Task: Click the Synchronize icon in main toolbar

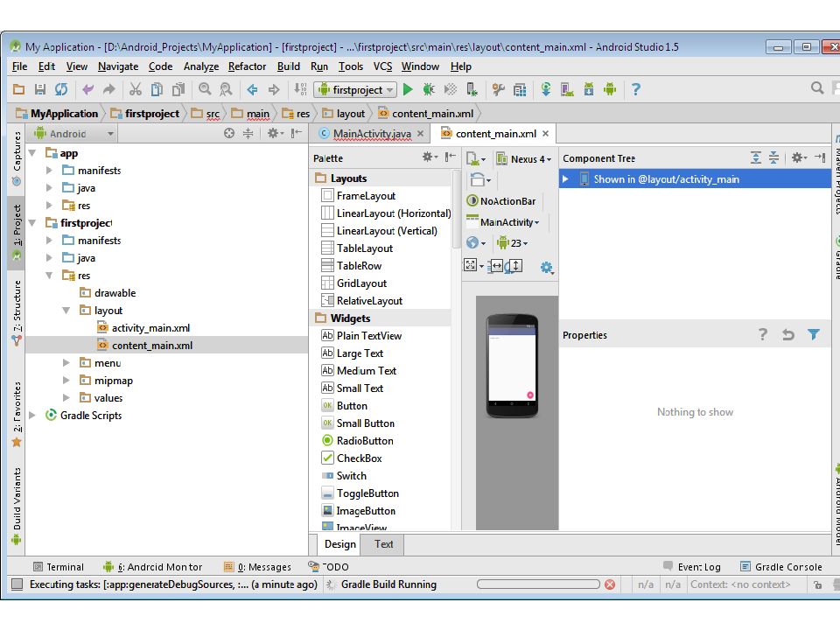Action: 61,89
